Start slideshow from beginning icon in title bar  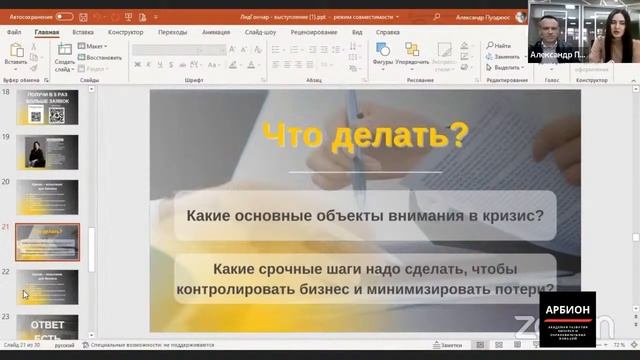[129, 17]
